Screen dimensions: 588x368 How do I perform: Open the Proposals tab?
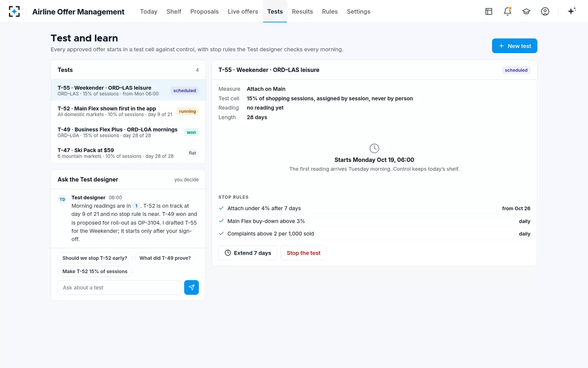pyautogui.click(x=205, y=11)
